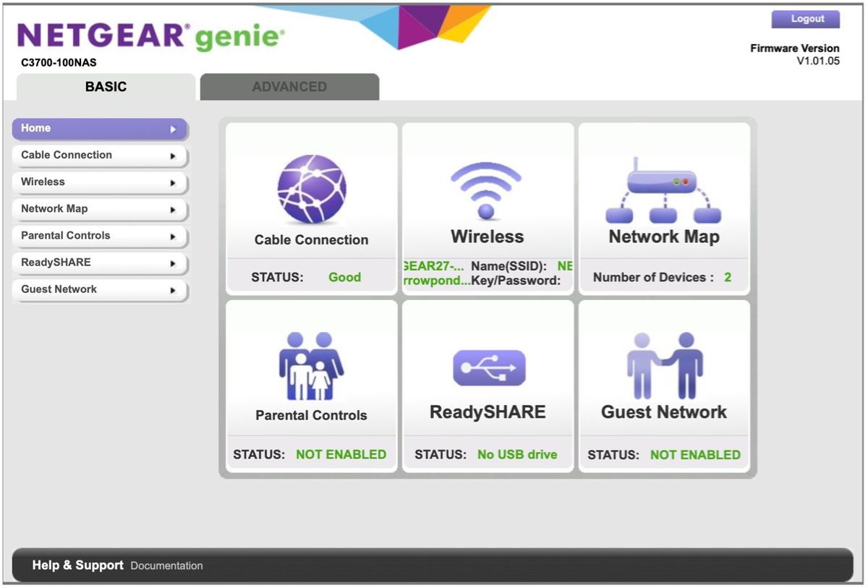Click the ReadySHARE USB icon
Screen dimensions: 868x588
coord(487,367)
